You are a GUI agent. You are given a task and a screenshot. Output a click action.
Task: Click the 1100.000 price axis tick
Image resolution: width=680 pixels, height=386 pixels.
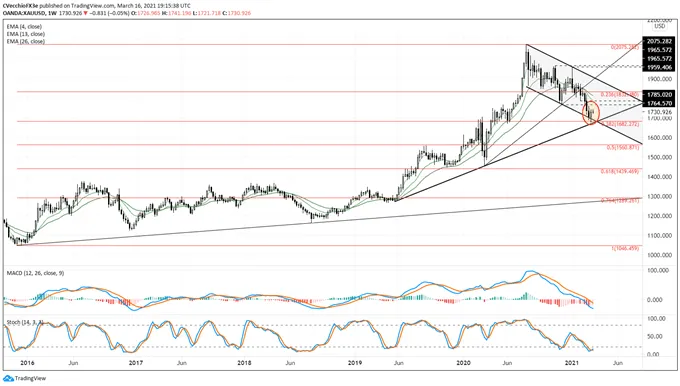(x=660, y=236)
